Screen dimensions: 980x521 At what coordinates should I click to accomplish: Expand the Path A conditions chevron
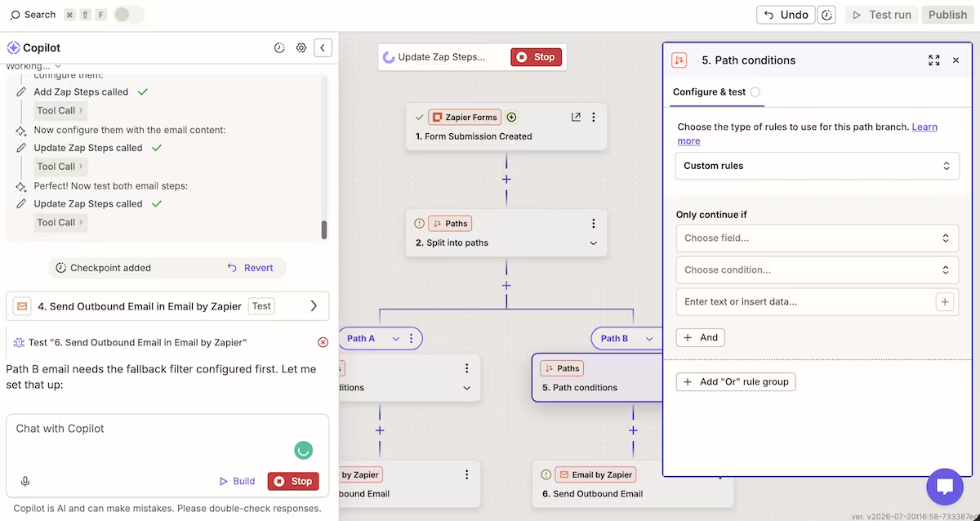coord(467,388)
